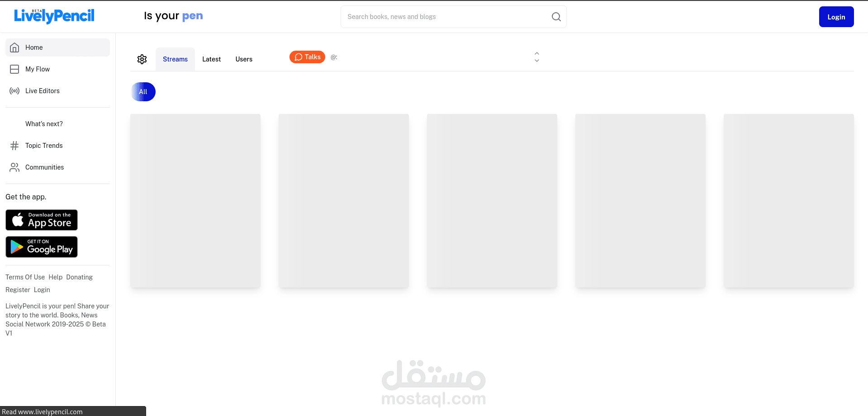
Task: Click the search magnifier icon
Action: [556, 17]
